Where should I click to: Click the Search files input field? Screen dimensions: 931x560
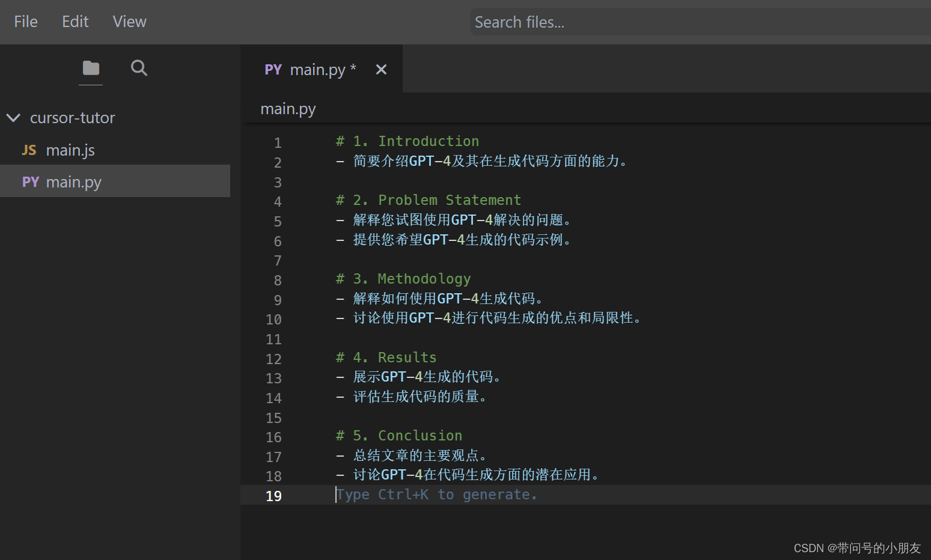(700, 22)
